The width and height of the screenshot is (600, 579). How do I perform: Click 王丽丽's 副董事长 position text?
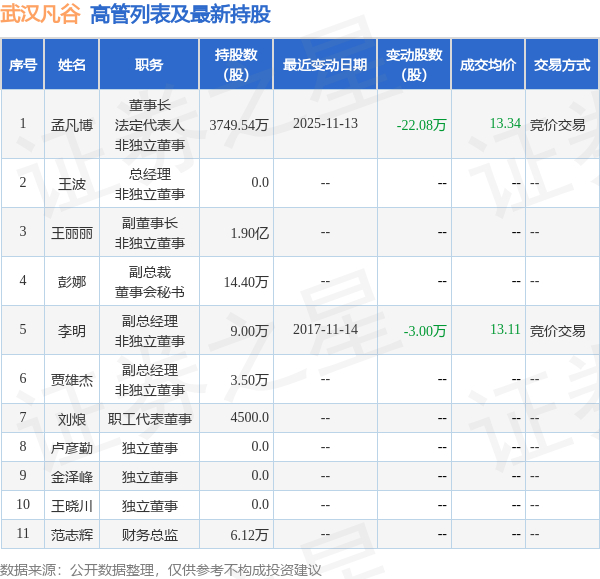click(x=150, y=223)
